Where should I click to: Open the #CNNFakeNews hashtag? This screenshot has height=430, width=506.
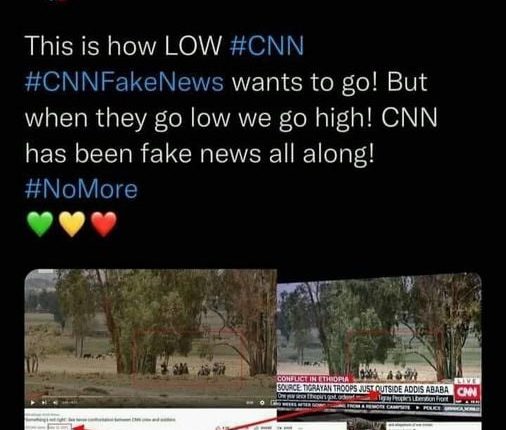(124, 82)
